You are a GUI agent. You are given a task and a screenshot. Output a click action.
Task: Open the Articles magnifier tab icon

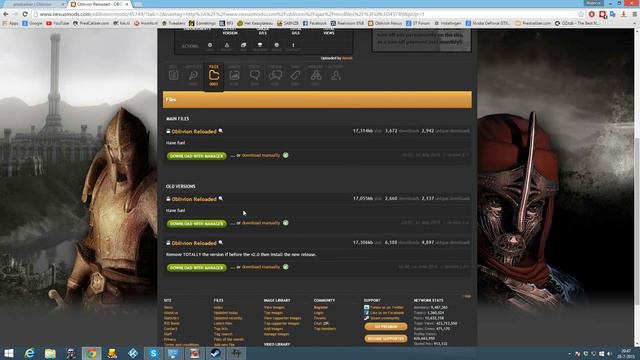click(x=193, y=75)
